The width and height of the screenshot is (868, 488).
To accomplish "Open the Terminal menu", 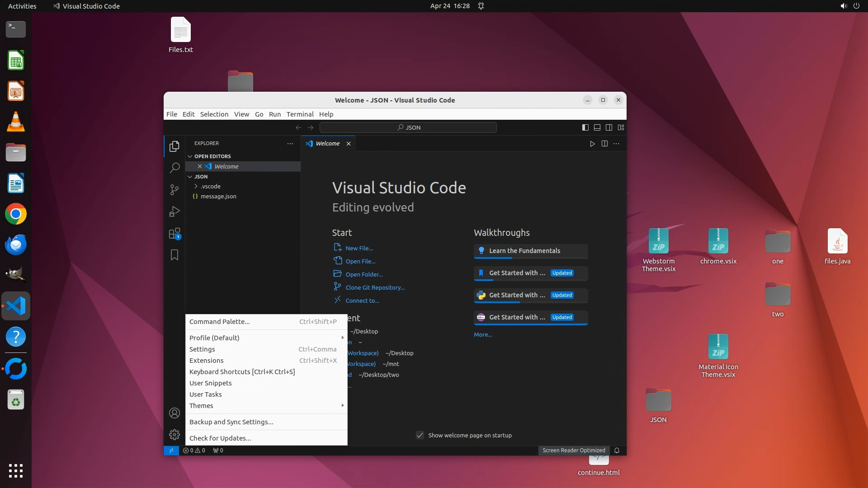I will tap(300, 114).
